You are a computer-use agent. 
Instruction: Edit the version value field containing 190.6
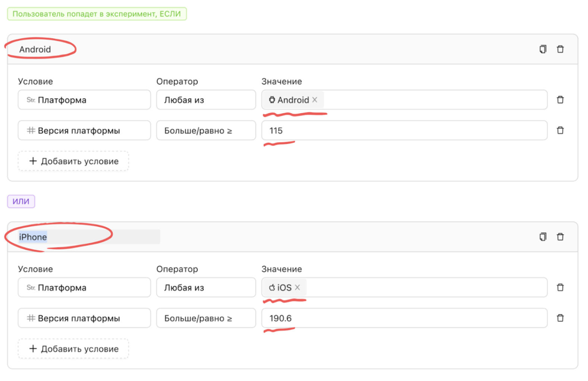pos(404,318)
